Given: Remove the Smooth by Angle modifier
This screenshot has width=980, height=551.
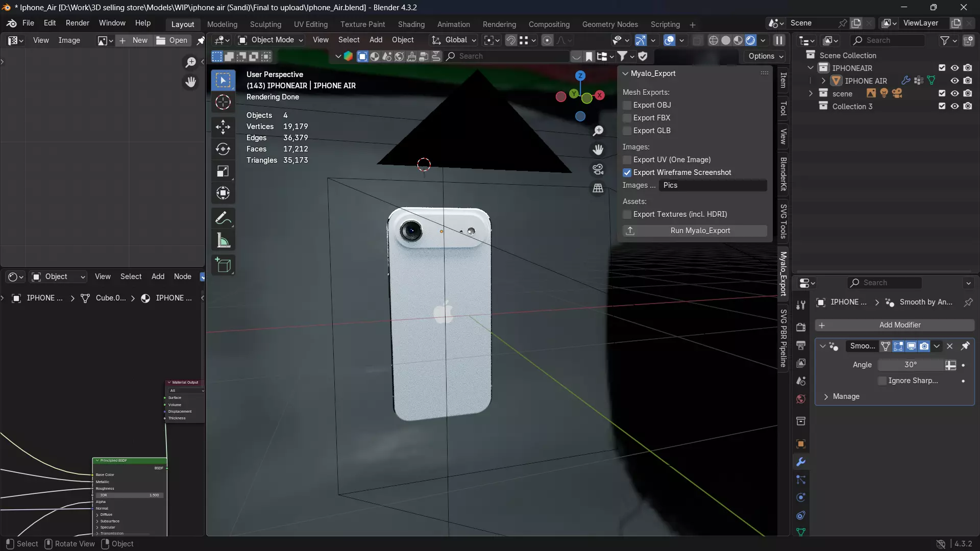Looking at the screenshot, I should pyautogui.click(x=950, y=346).
